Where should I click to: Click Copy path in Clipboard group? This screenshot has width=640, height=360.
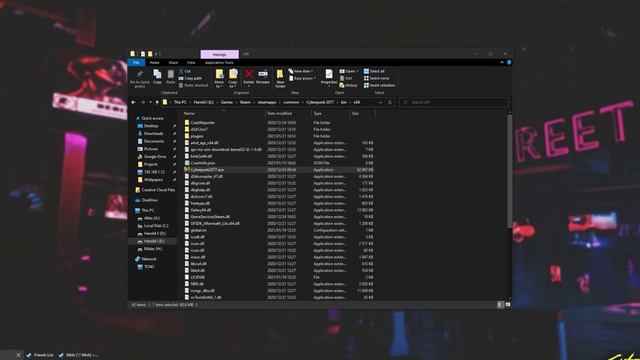pyautogui.click(x=190, y=78)
